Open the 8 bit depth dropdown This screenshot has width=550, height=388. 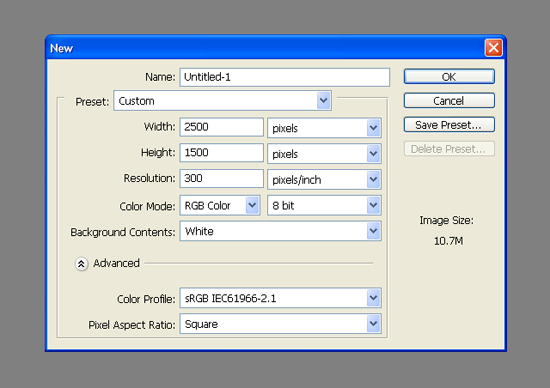point(324,206)
